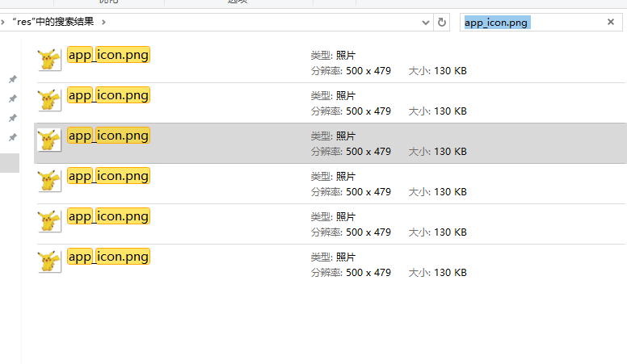This screenshot has height=364, width=627.
Task: Select the last app_icon.png file name
Action: [x=108, y=257]
